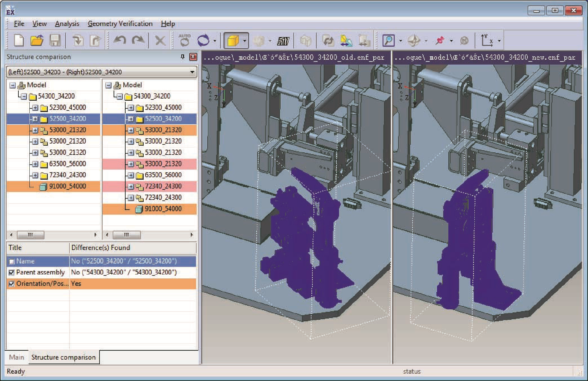Screen dimensions: 588x381
Task: Open the Left/Right 52500_34200 comparison dropdown
Action: pos(192,72)
